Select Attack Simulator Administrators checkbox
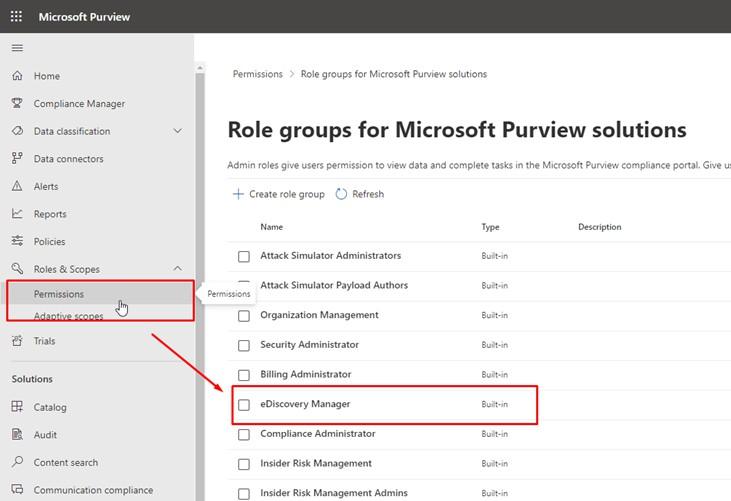The width and height of the screenshot is (731, 501). tap(244, 256)
